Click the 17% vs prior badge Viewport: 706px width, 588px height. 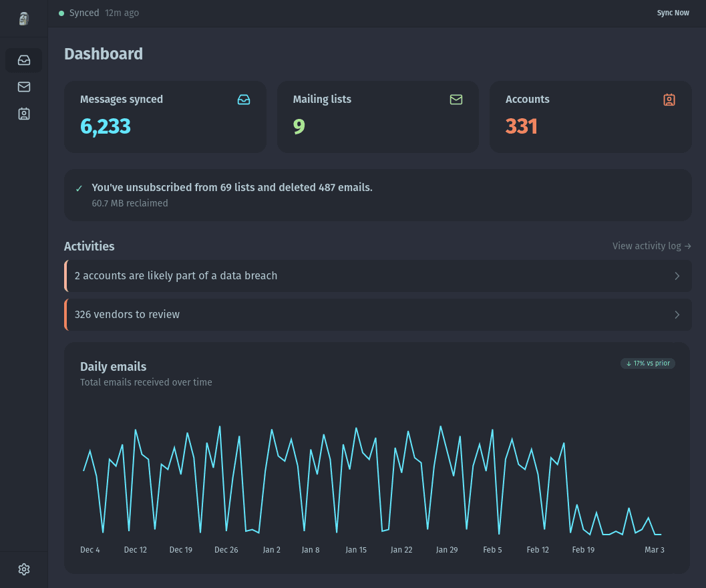pos(648,363)
